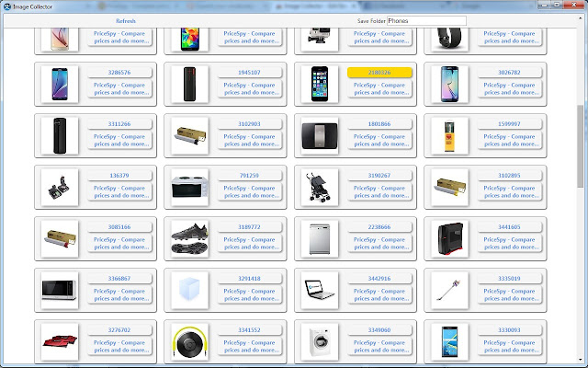Select the red RAM thumbnail for 3276702
Screen dimensions: 588x368
[x=60, y=341]
